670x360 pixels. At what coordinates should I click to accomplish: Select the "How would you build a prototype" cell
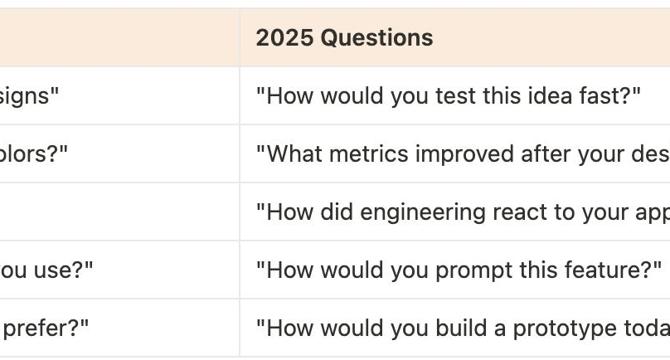coord(455,328)
